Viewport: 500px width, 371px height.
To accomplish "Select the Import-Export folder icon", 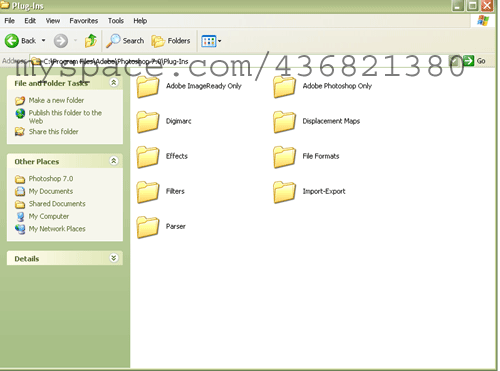I will (284, 192).
